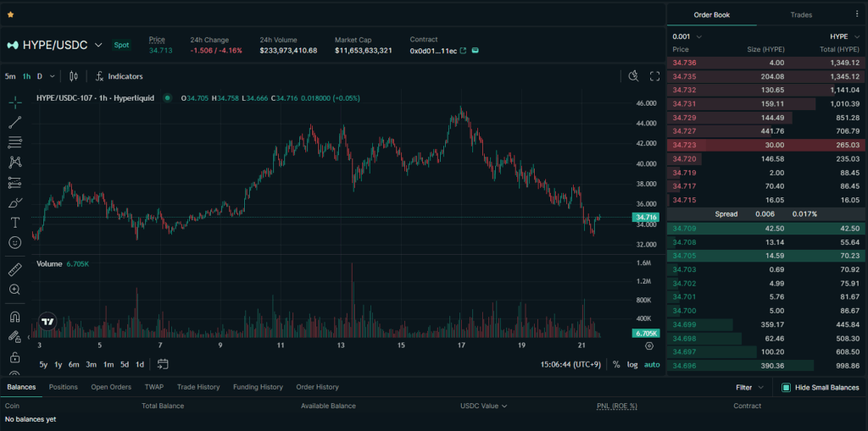Open order book options kebab menu
Image resolution: width=868 pixels, height=431 pixels.
pos(858,14)
